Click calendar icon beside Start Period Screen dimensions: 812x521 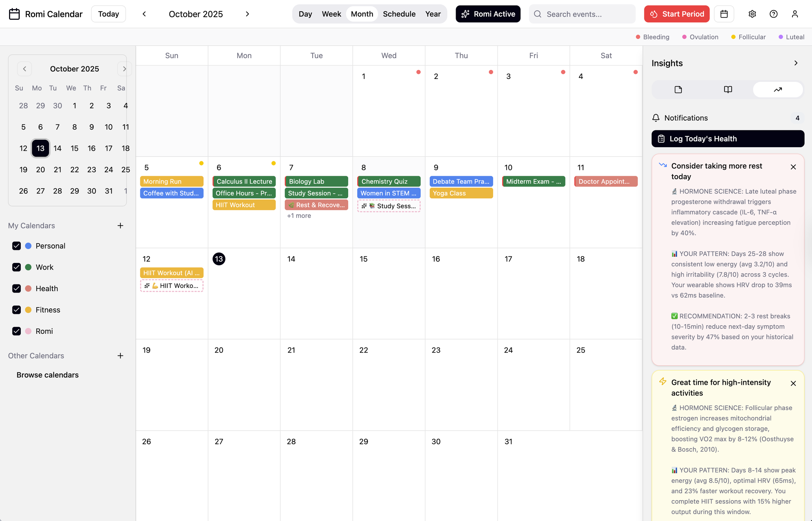point(724,14)
